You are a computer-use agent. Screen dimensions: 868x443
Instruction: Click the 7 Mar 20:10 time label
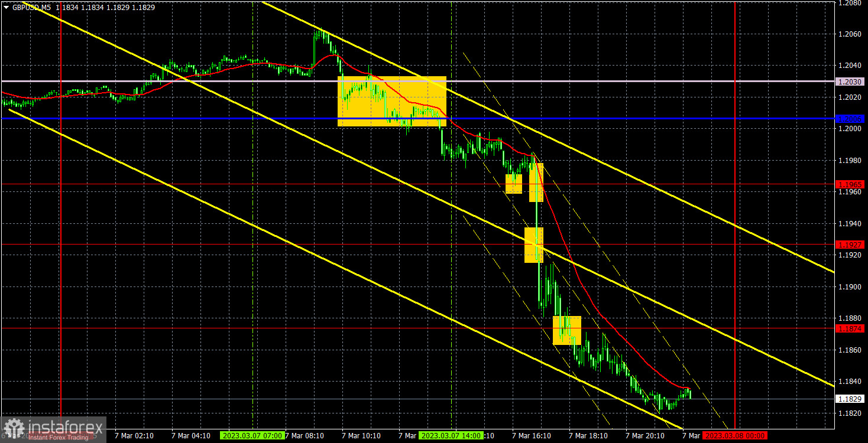(x=645, y=436)
